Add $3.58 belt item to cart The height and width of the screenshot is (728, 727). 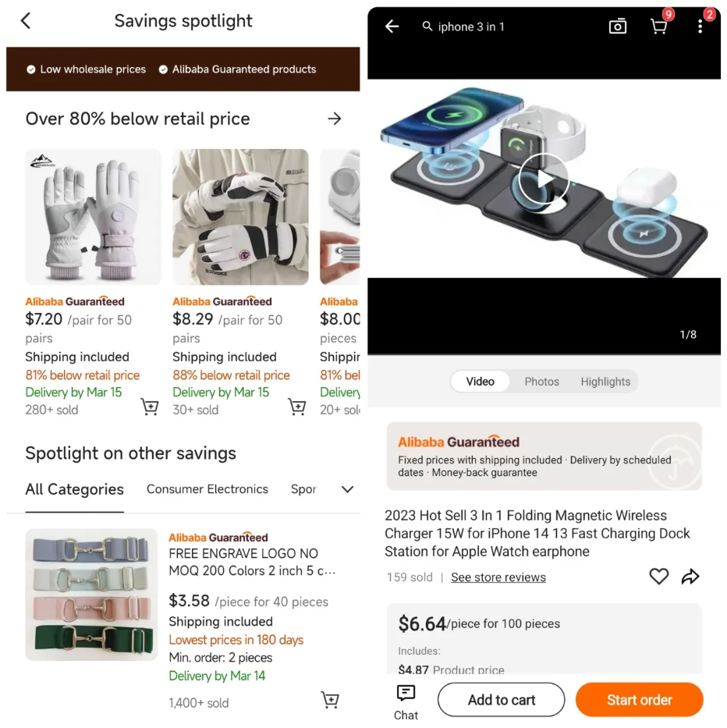330,699
